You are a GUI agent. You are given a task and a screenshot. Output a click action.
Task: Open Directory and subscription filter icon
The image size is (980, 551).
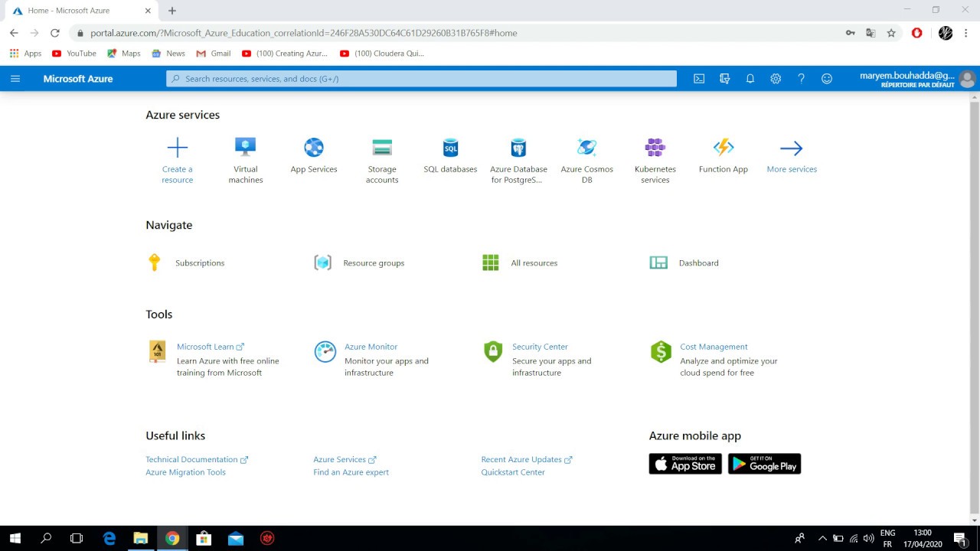(x=725, y=79)
